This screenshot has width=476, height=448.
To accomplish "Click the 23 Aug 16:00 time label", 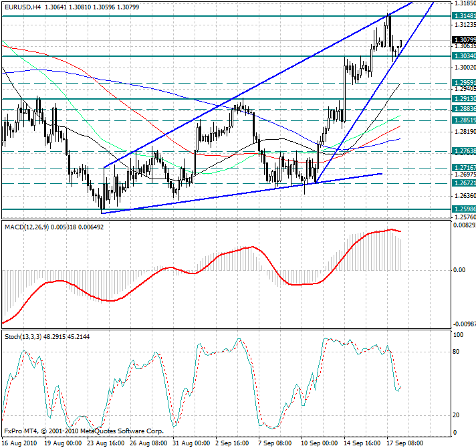I will tap(106, 443).
